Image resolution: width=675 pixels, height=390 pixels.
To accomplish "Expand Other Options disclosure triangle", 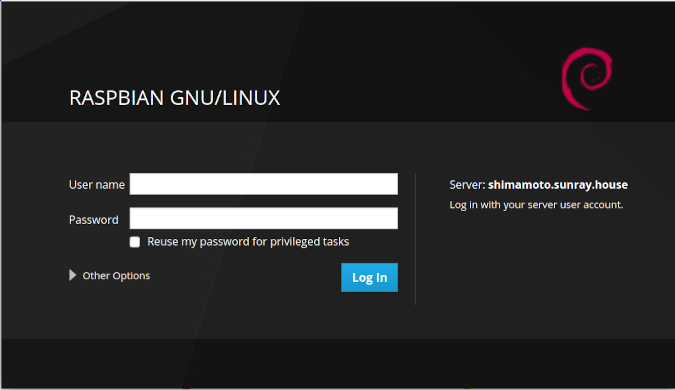I will click(73, 275).
